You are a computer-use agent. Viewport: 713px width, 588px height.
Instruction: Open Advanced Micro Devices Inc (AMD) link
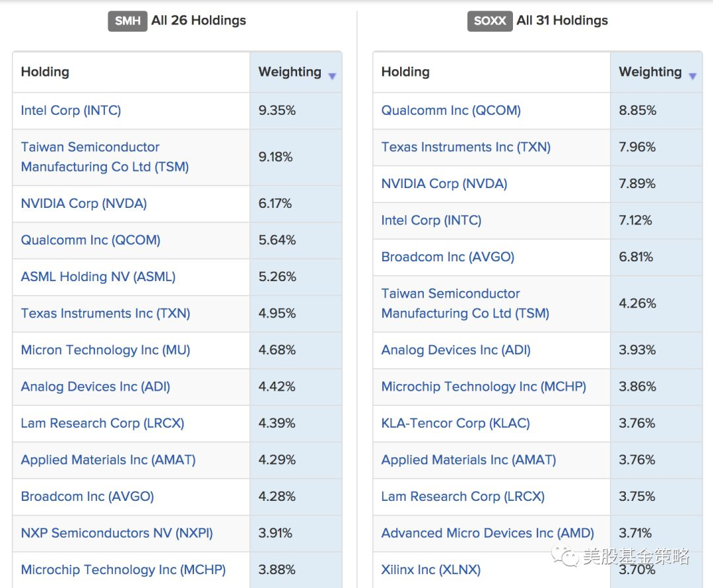point(487,533)
